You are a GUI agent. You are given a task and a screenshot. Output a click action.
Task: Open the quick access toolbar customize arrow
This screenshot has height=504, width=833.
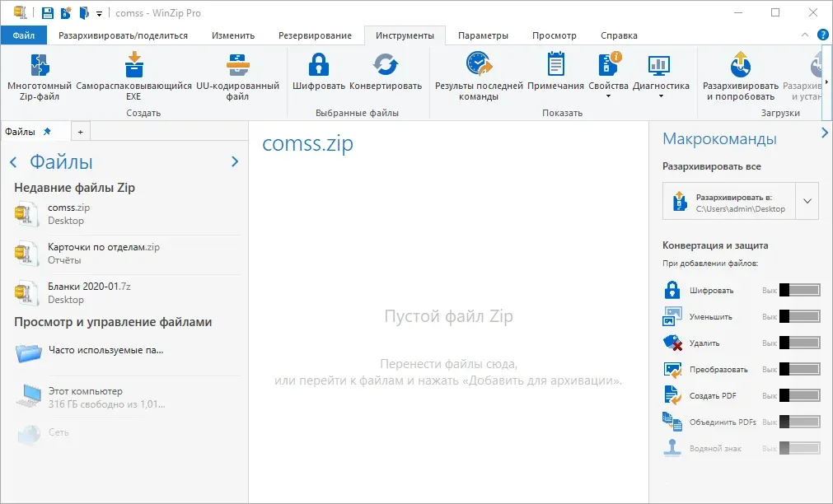99,14
